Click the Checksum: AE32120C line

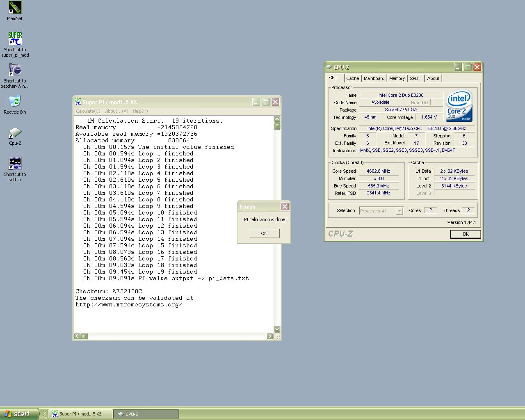point(109,291)
